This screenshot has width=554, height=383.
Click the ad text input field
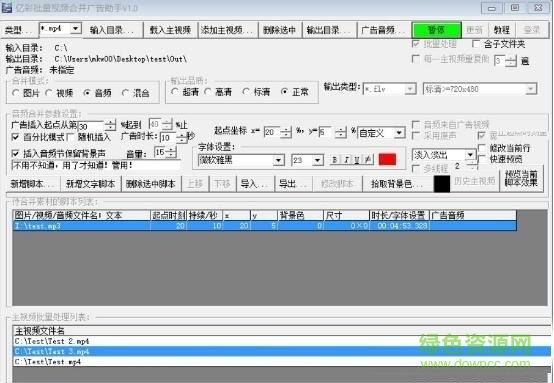(x=96, y=165)
